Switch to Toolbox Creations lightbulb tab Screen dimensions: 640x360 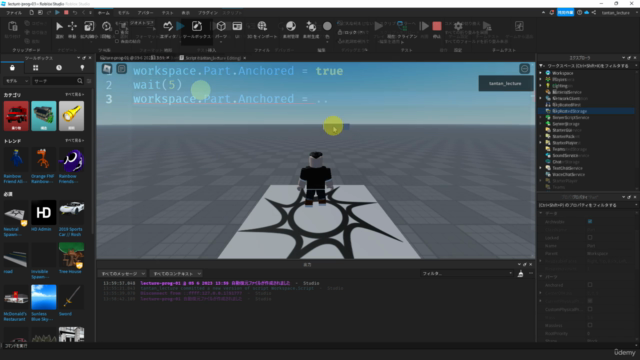(x=82, y=68)
